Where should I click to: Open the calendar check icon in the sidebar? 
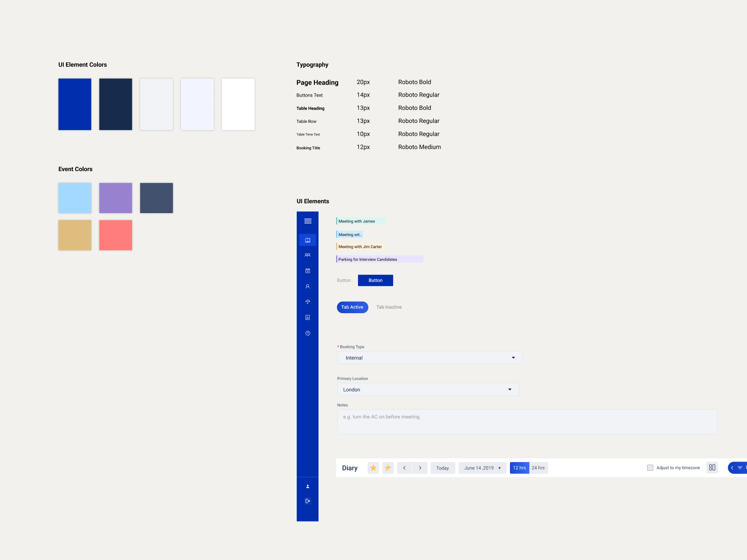tap(308, 271)
